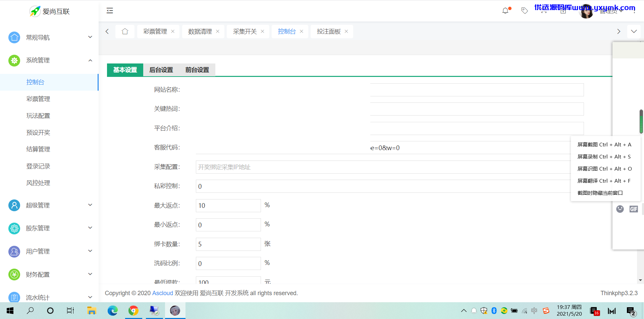This screenshot has height=319, width=644.
Task: Click the administrator avatar picture
Action: 586,11
